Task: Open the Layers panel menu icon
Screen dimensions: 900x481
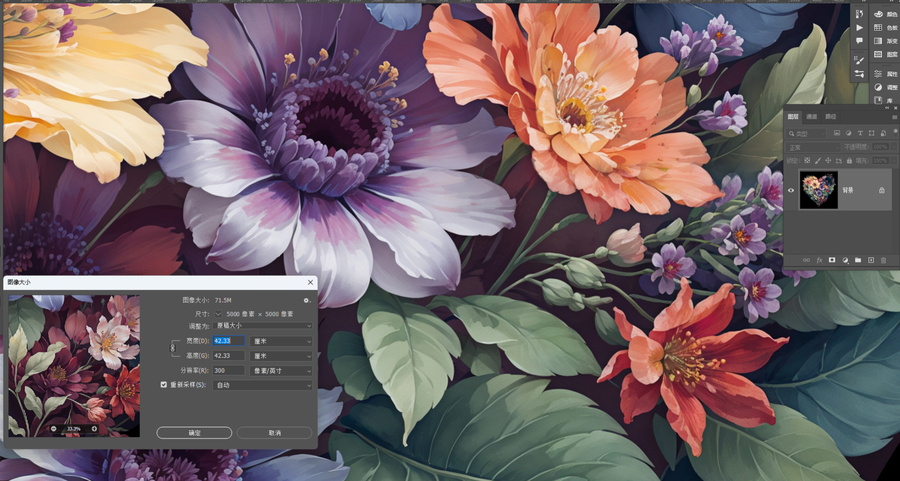Action: (x=895, y=117)
